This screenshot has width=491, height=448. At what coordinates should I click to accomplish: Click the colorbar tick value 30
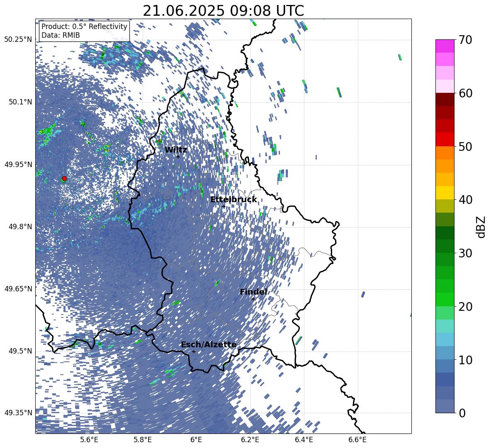tap(465, 253)
